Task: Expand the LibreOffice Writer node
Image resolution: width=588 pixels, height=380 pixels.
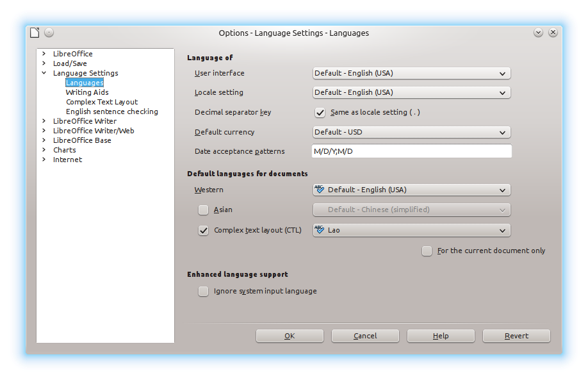Action: [44, 120]
